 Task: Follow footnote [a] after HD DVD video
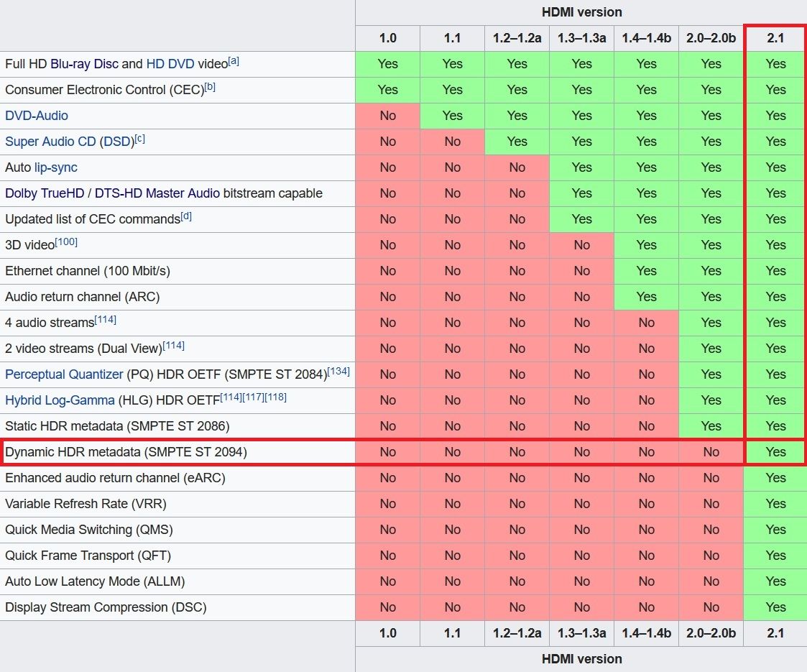(x=234, y=61)
